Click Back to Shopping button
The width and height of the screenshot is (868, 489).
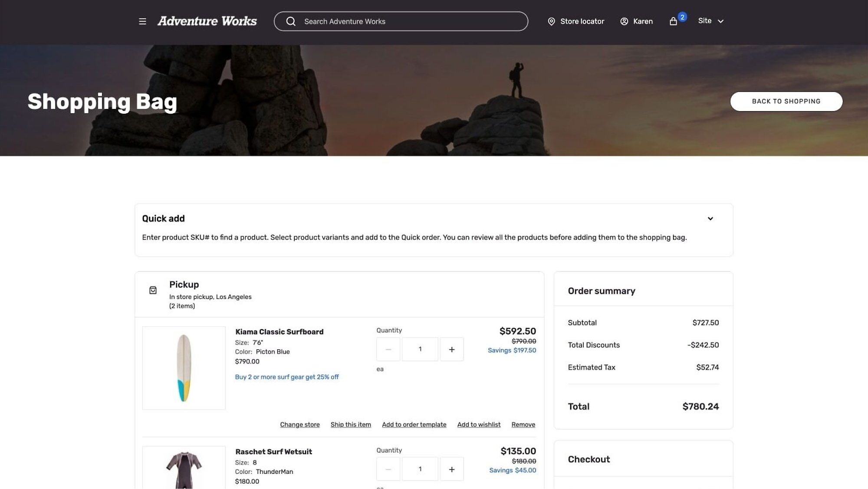[786, 101]
